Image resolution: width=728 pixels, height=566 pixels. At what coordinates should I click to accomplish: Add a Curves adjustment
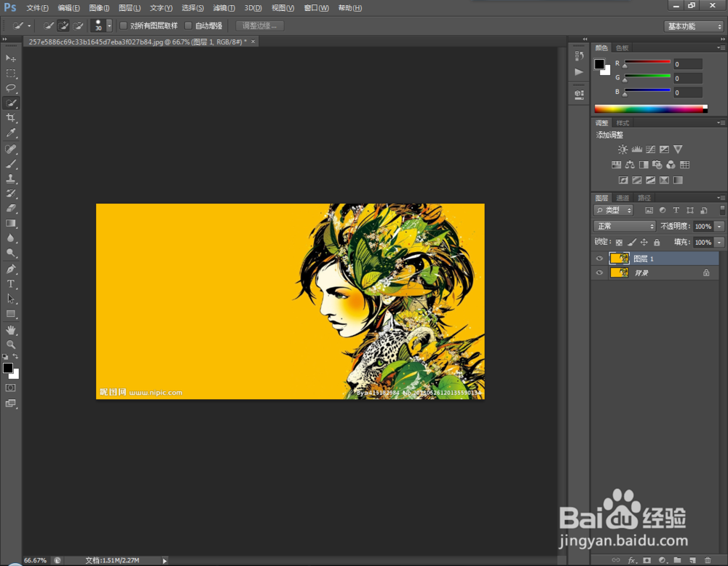coord(650,149)
